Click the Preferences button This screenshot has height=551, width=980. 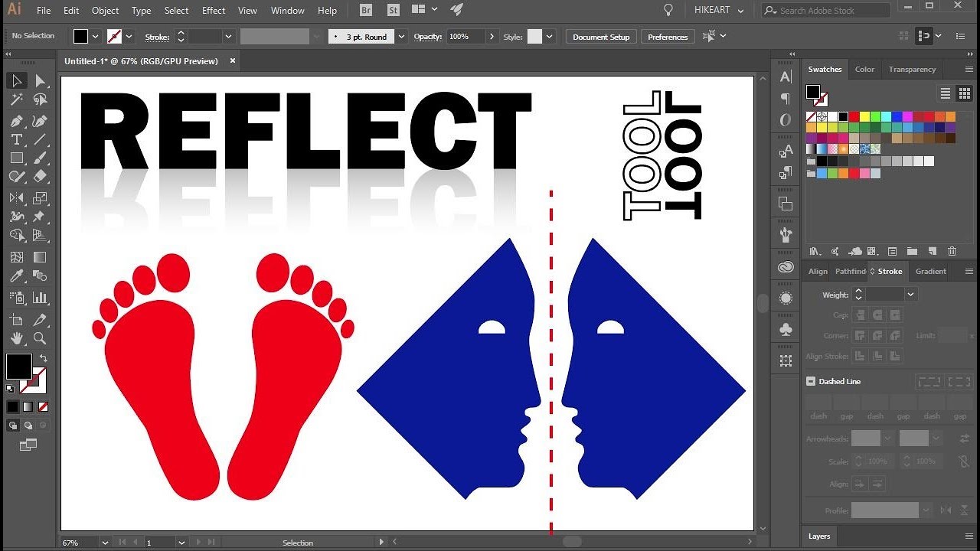click(667, 36)
